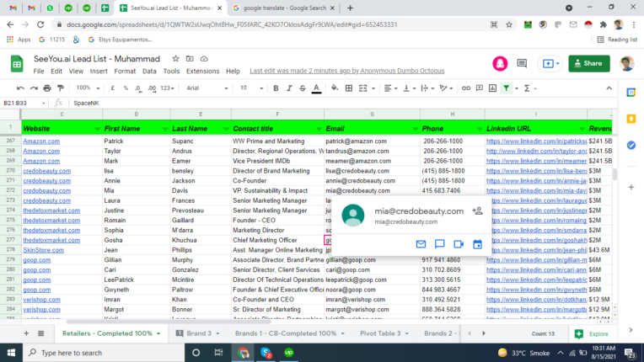The width and height of the screenshot is (644, 362).
Task: Send email icon in contact card
Action: 421,244
